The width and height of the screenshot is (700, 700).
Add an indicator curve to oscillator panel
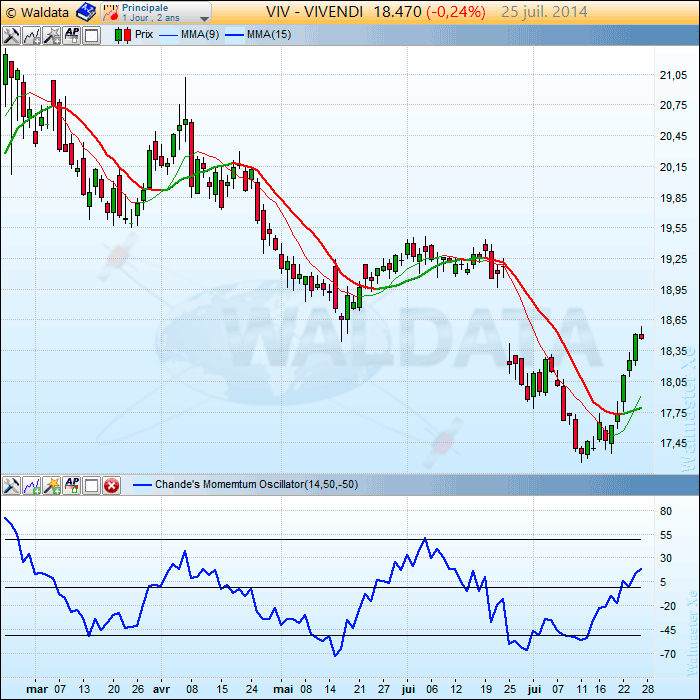(31, 485)
